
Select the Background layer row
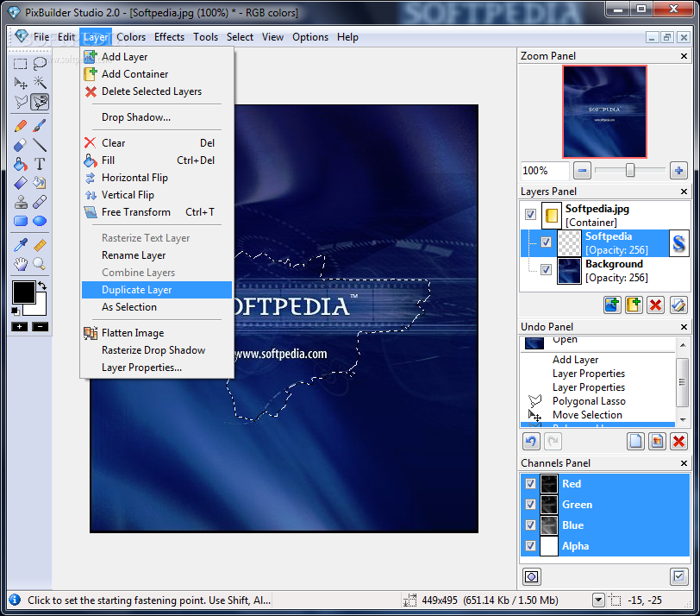[605, 271]
